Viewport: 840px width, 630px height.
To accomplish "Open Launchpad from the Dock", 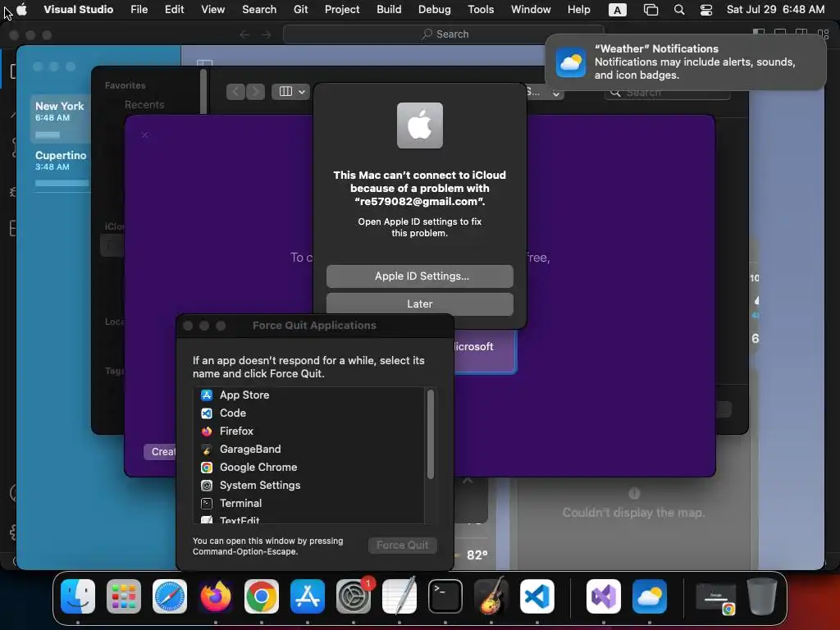I will [124, 596].
